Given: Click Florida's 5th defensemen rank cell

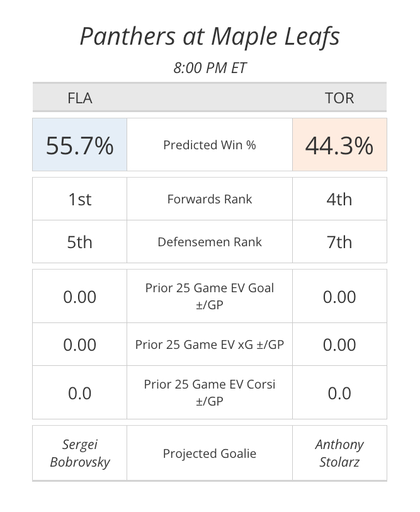Looking at the screenshot, I should [80, 242].
